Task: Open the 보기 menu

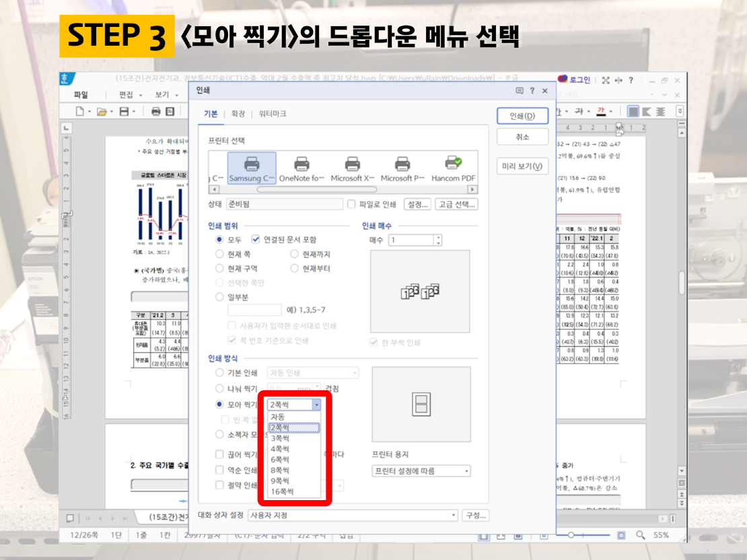Action: [x=162, y=94]
